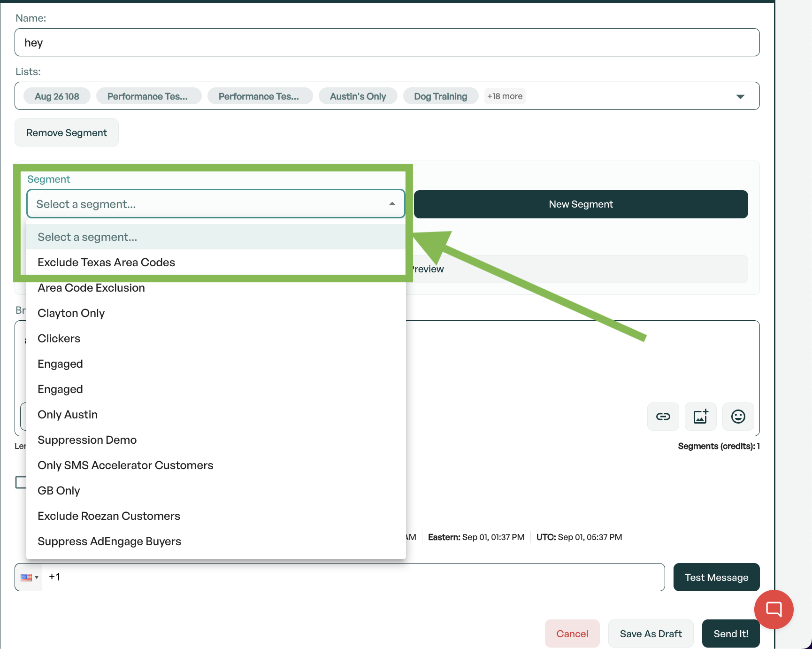The width and height of the screenshot is (812, 649).
Task: Collapse the Select a segment dropdown
Action: click(x=392, y=204)
